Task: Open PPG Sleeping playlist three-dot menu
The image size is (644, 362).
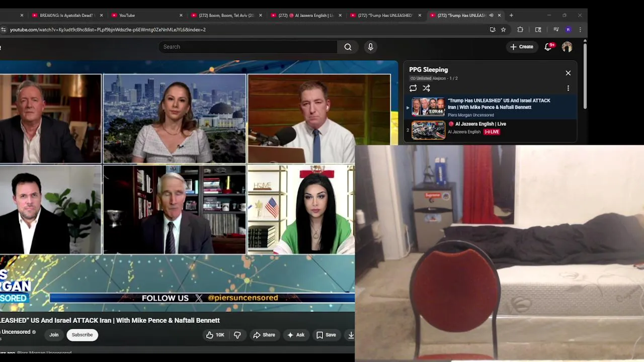Action: 568,88
